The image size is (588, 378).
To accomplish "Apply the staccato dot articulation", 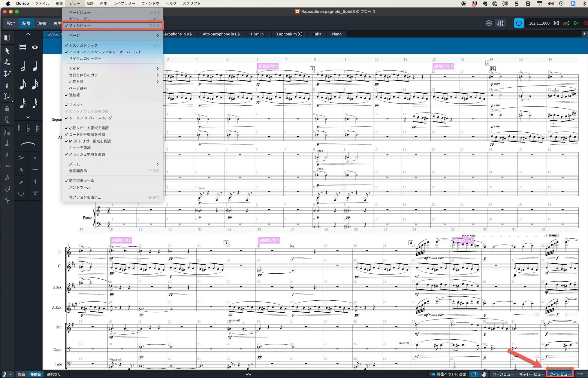I will click(x=35, y=158).
